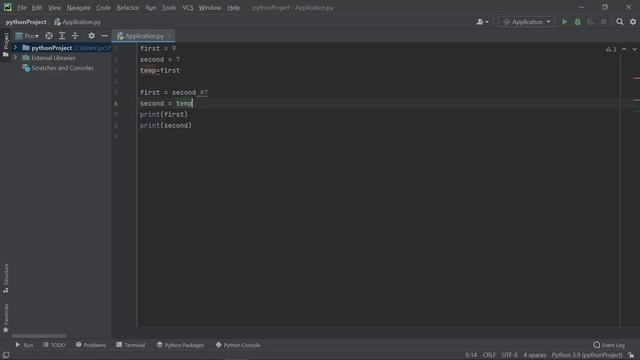Screen dimensions: 640x360
Task: Click the project panel horizontal scrollbar
Action: coord(39,336)
